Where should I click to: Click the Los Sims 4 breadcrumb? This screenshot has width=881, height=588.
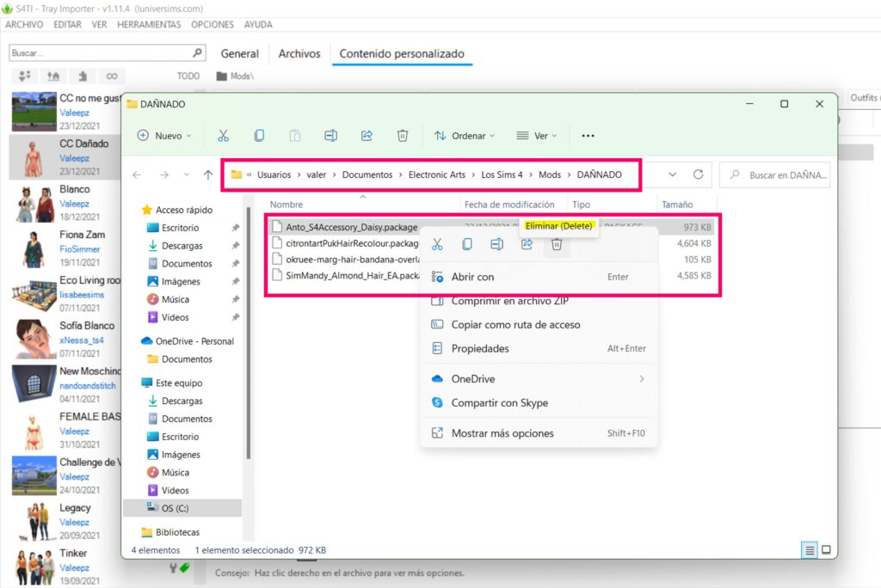[502, 175]
